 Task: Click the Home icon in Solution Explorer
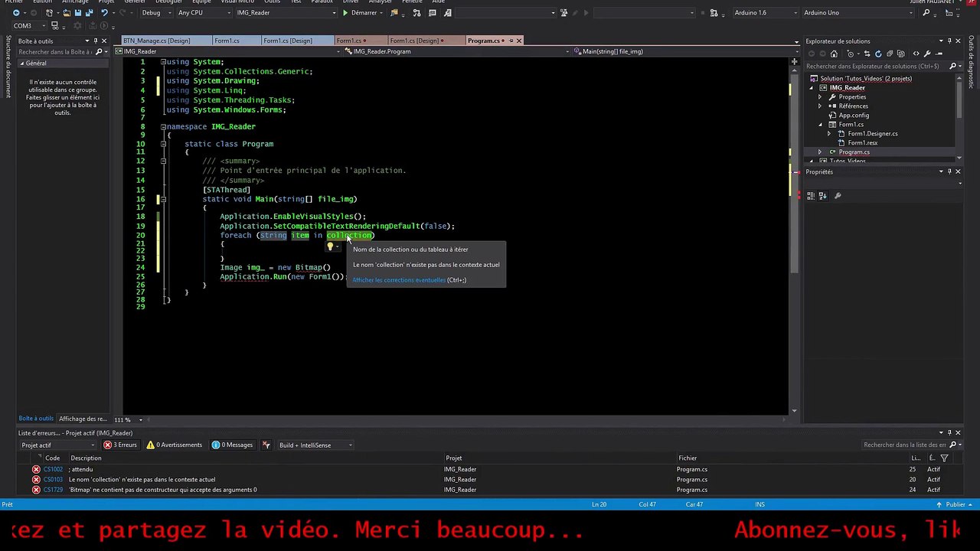(834, 54)
